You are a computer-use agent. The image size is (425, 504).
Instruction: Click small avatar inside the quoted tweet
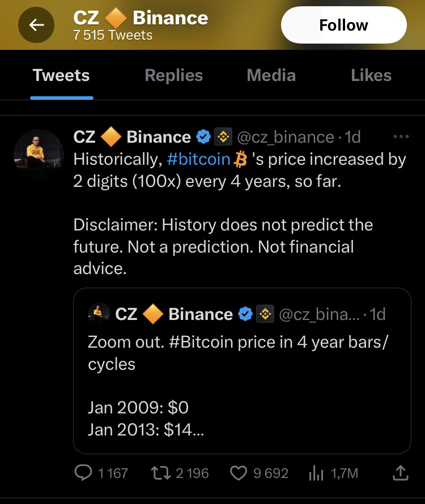99,313
